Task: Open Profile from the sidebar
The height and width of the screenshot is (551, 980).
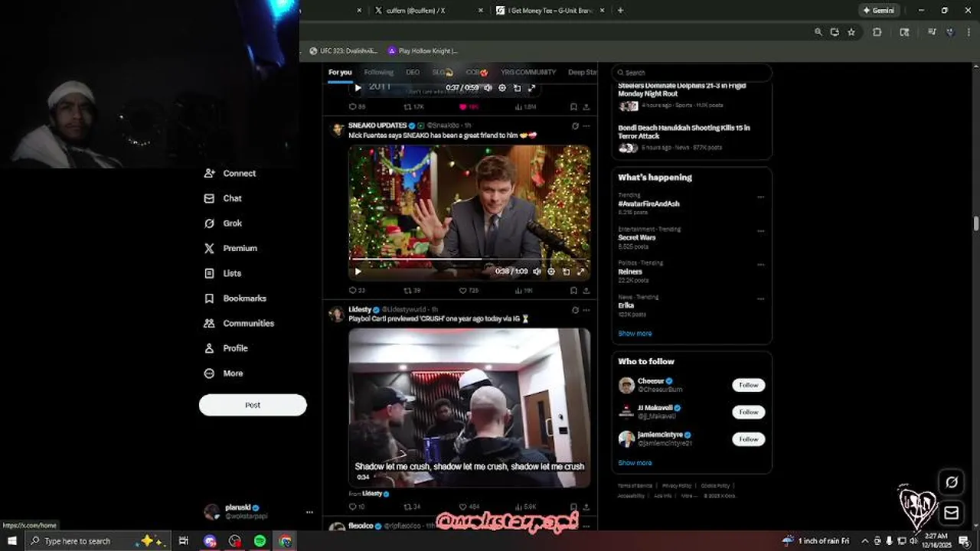Action: click(x=226, y=348)
